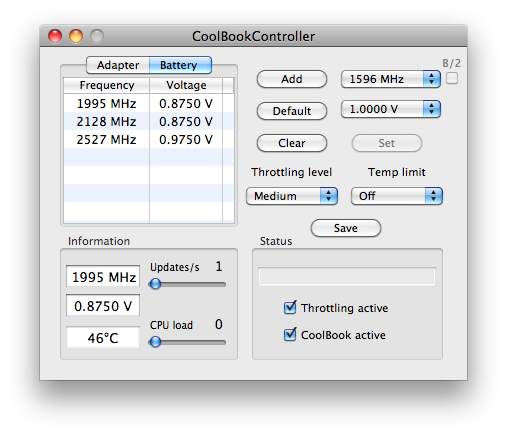Click the 1995 MHz information field

point(103,276)
